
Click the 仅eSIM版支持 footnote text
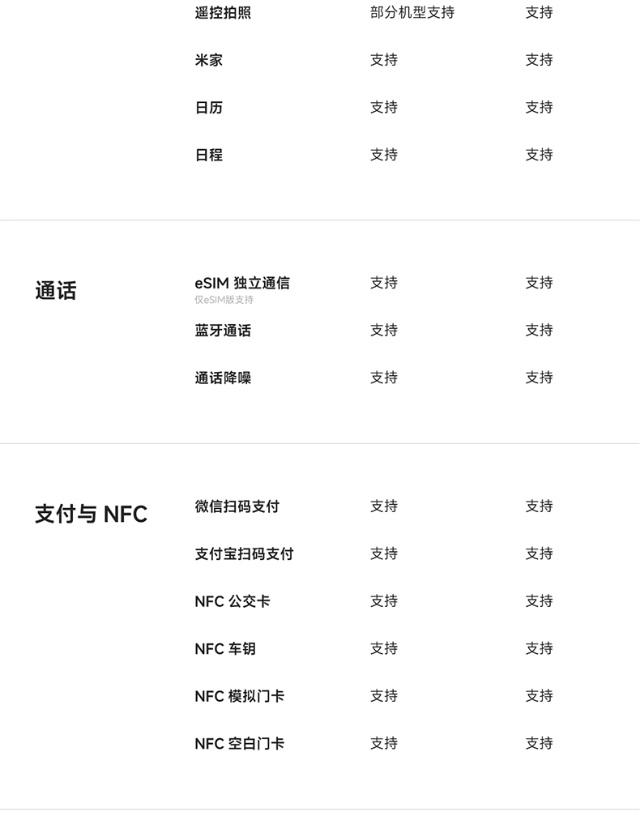point(224,300)
